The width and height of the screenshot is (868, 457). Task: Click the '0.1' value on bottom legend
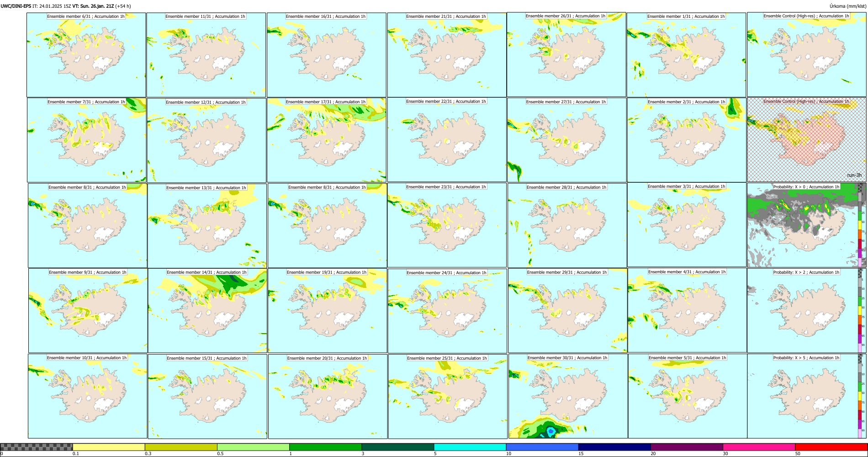point(75,454)
